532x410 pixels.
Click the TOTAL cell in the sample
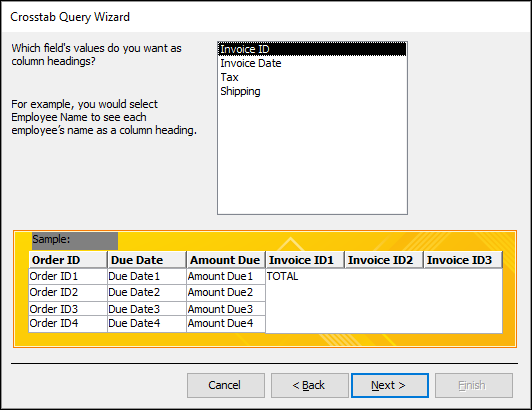pyautogui.click(x=282, y=276)
